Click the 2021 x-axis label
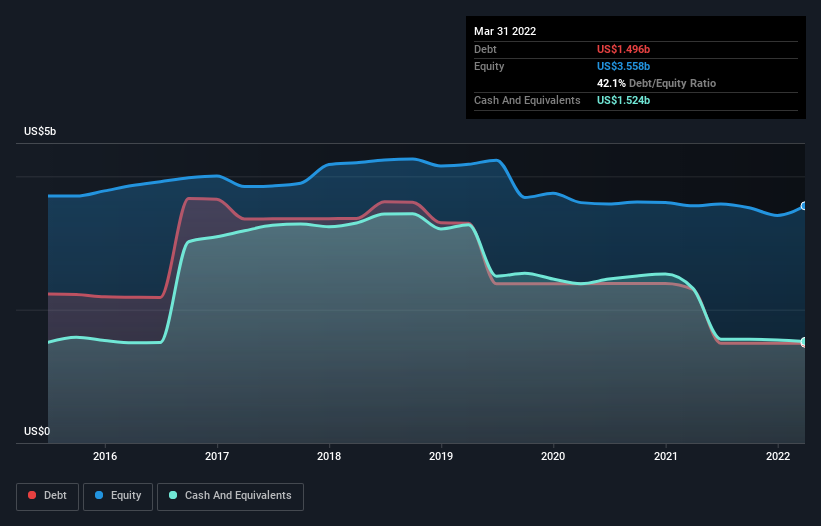The image size is (821, 526). (665, 456)
